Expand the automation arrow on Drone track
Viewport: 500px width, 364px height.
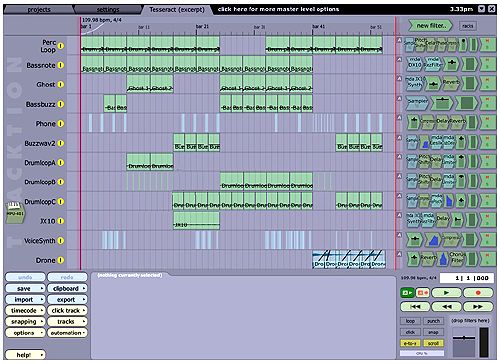pos(399,254)
